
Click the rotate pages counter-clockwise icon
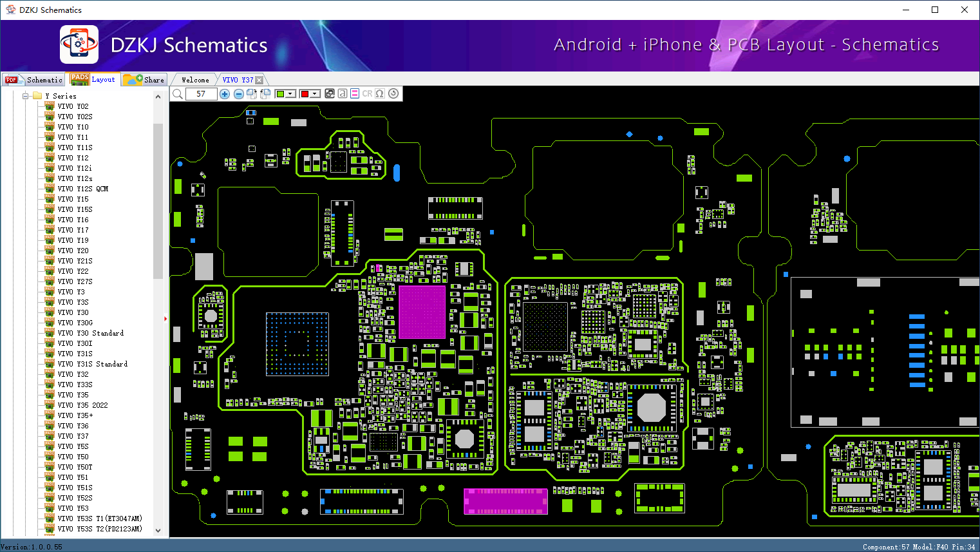point(265,94)
